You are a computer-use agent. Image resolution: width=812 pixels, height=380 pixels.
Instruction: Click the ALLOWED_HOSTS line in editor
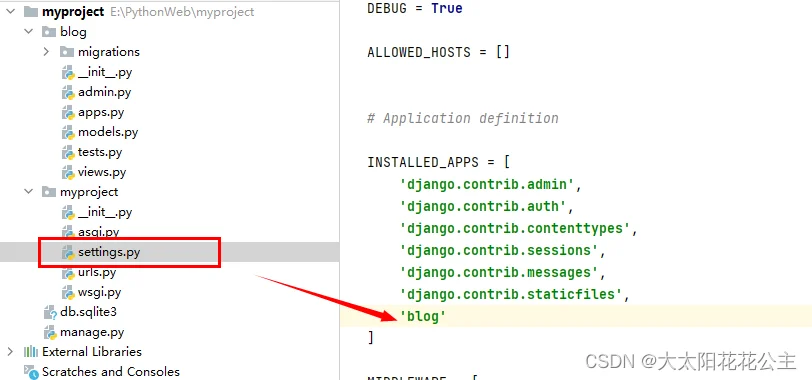pyautogui.click(x=439, y=52)
